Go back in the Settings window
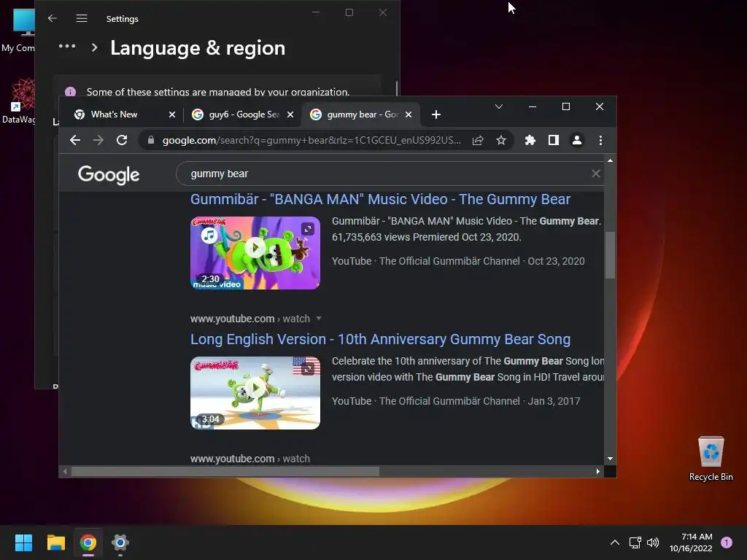747x560 pixels. [x=53, y=18]
